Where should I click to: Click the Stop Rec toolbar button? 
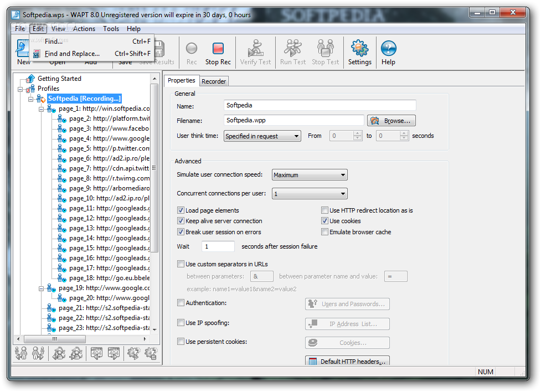point(218,53)
